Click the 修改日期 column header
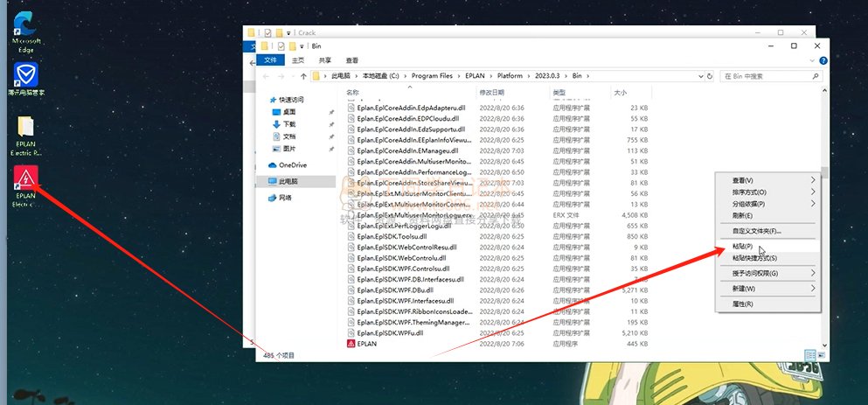Viewport: 868px width, 405px height. pos(491,92)
